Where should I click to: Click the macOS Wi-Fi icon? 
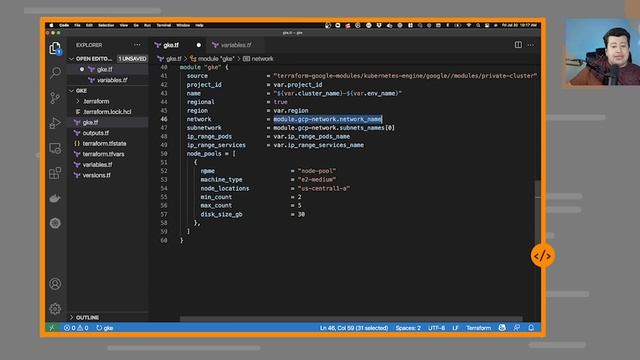[x=469, y=25]
